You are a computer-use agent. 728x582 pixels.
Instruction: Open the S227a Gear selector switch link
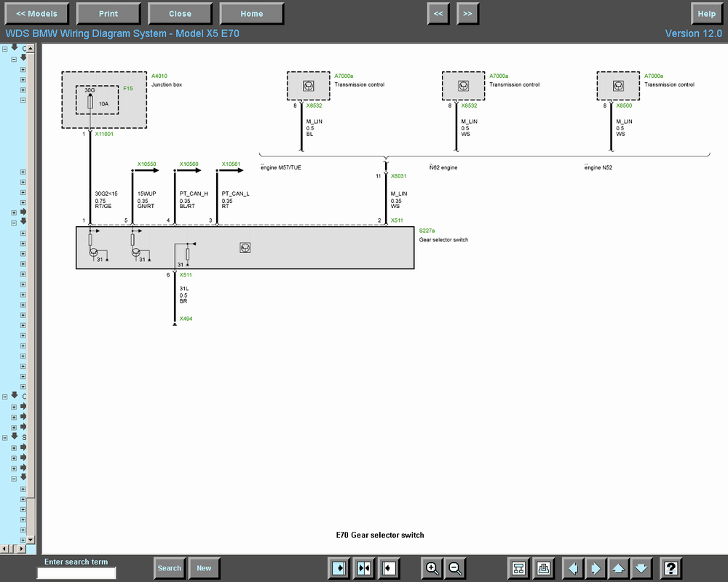tap(427, 231)
